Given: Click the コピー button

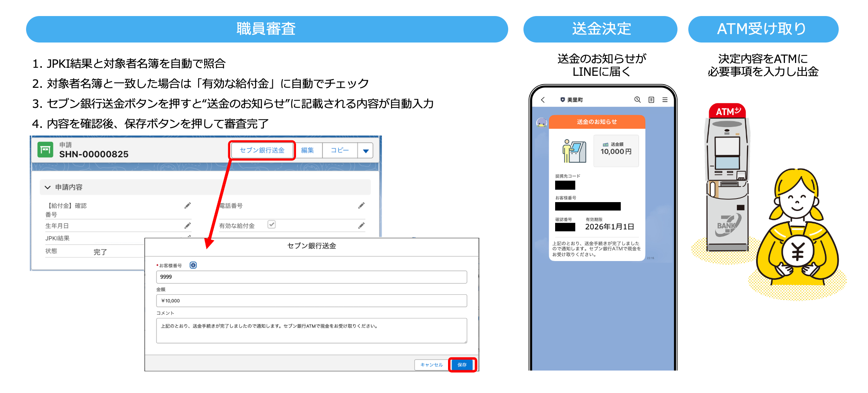Looking at the screenshot, I should tap(340, 150).
